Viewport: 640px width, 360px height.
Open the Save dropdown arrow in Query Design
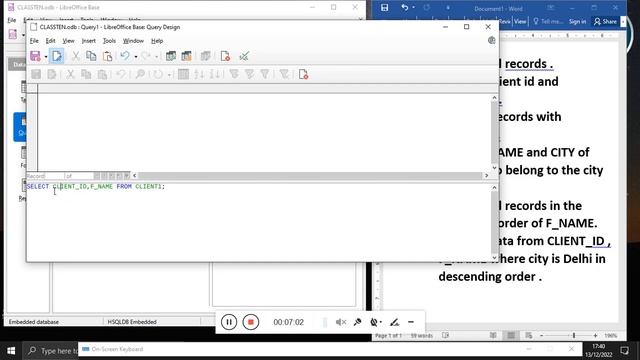46,57
